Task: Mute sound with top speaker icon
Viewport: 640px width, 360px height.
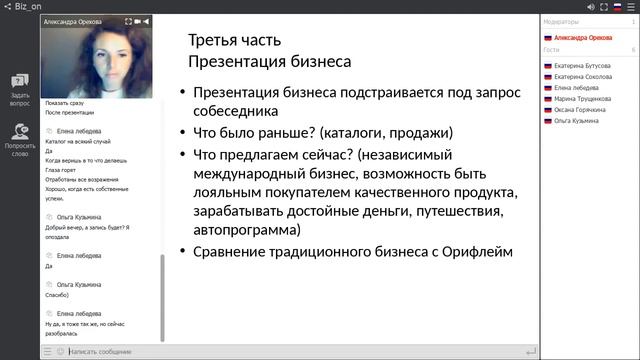Action: coord(591,7)
